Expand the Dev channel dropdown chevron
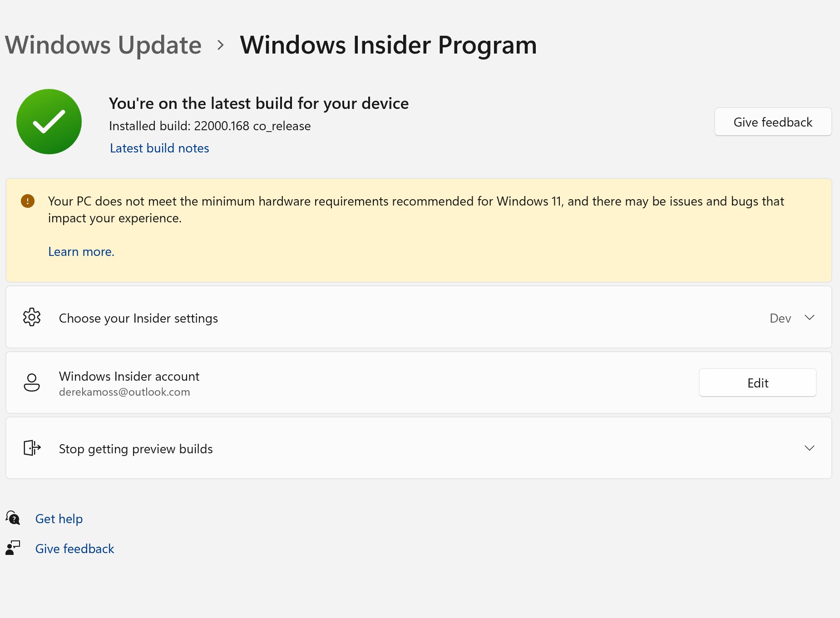840x618 pixels. pyautogui.click(x=810, y=318)
